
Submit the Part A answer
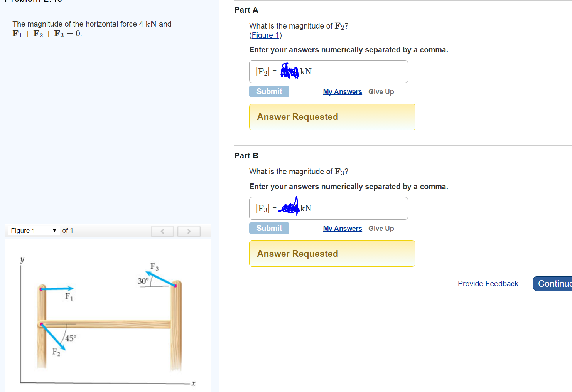click(x=269, y=91)
